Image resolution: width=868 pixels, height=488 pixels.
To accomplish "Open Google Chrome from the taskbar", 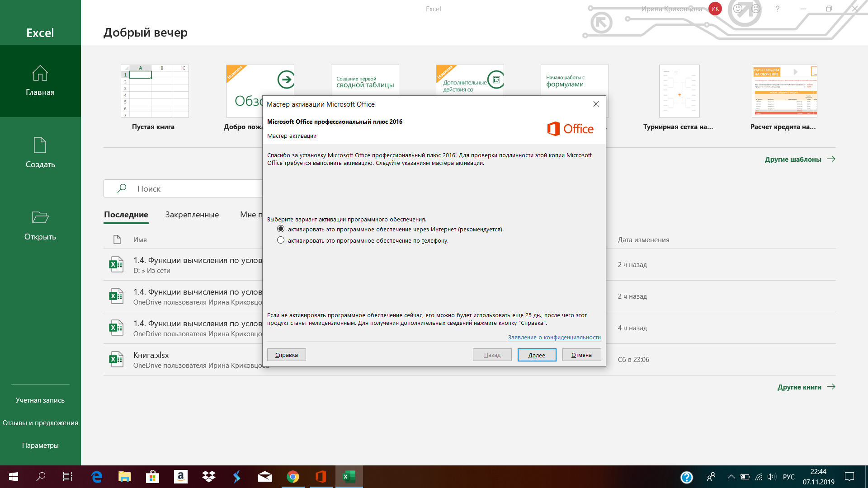I will pyautogui.click(x=293, y=477).
